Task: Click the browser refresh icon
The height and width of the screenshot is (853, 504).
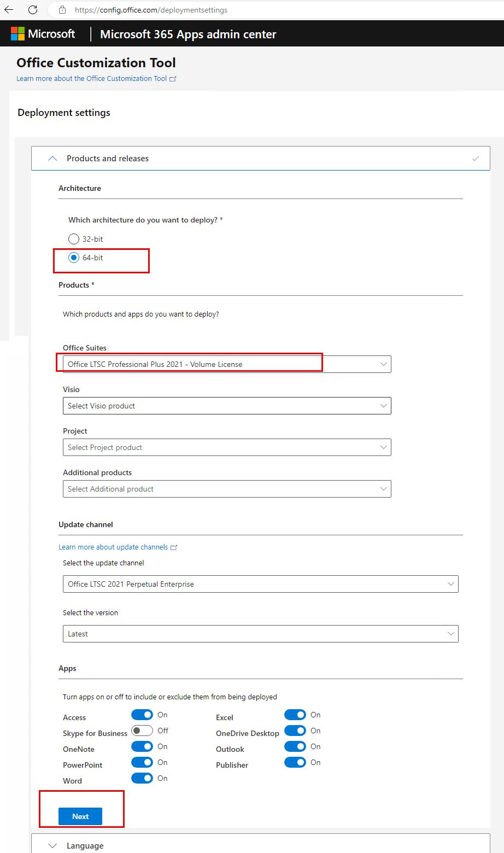Action: (x=32, y=9)
